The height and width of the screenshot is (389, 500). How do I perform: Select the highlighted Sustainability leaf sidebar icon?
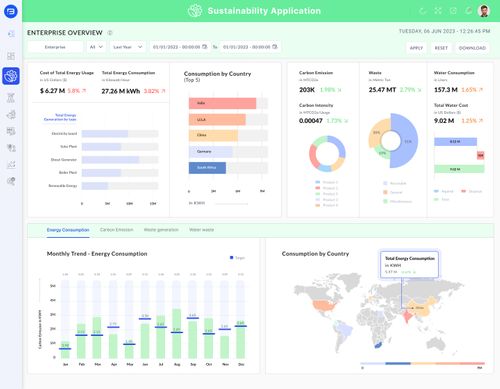pyautogui.click(x=11, y=76)
